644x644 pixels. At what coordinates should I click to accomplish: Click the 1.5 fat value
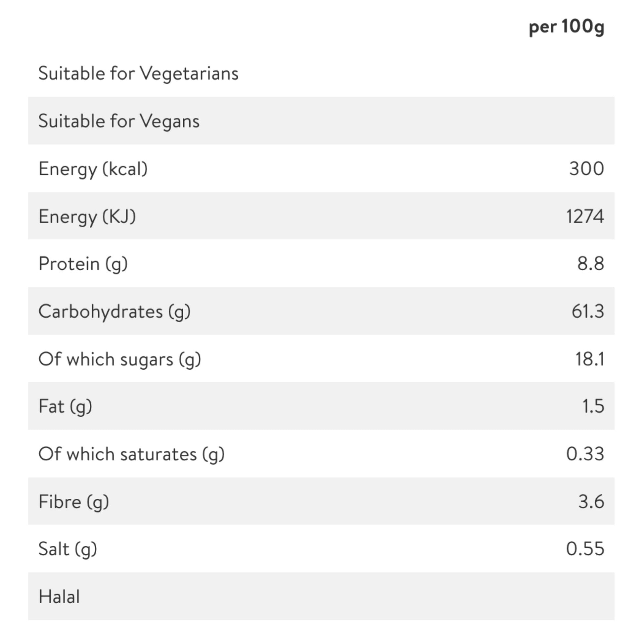[593, 406]
